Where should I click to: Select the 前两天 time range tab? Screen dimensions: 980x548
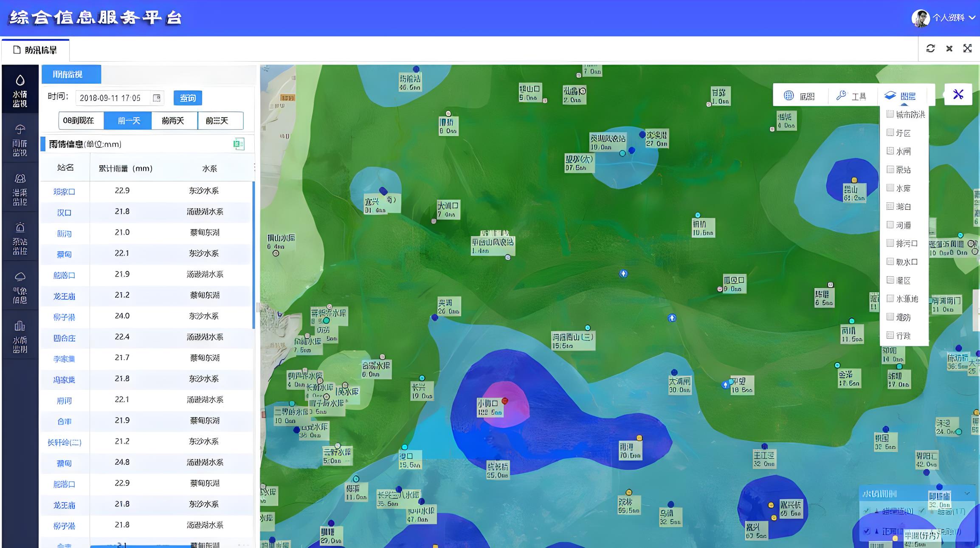pyautogui.click(x=174, y=121)
